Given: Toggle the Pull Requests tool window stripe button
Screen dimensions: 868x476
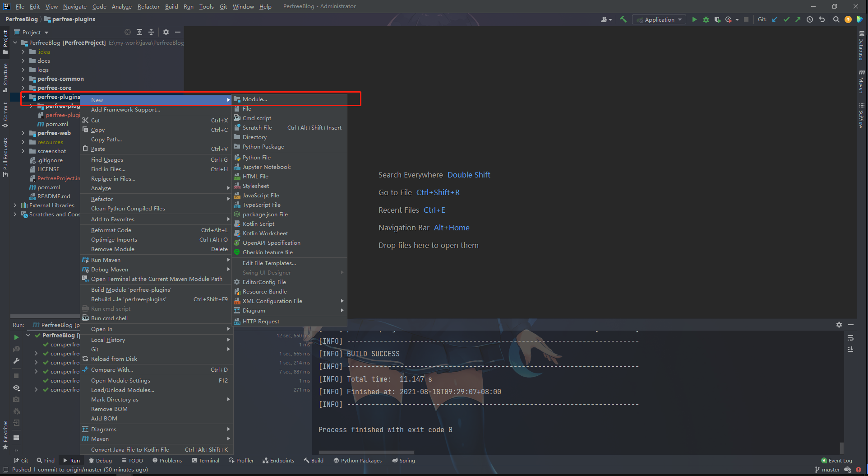Looking at the screenshot, I should [x=5, y=157].
